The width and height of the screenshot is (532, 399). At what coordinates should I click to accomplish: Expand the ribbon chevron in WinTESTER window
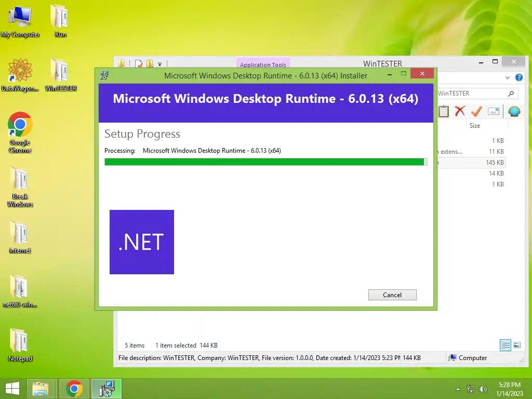click(508, 77)
